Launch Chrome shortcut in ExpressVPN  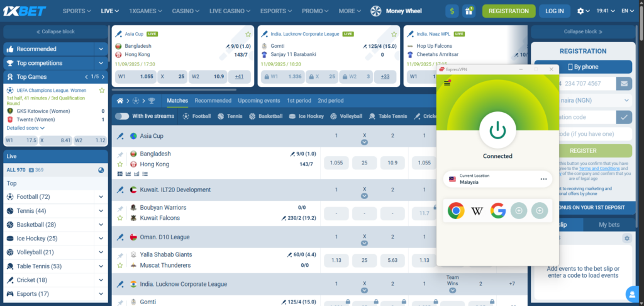point(456,210)
